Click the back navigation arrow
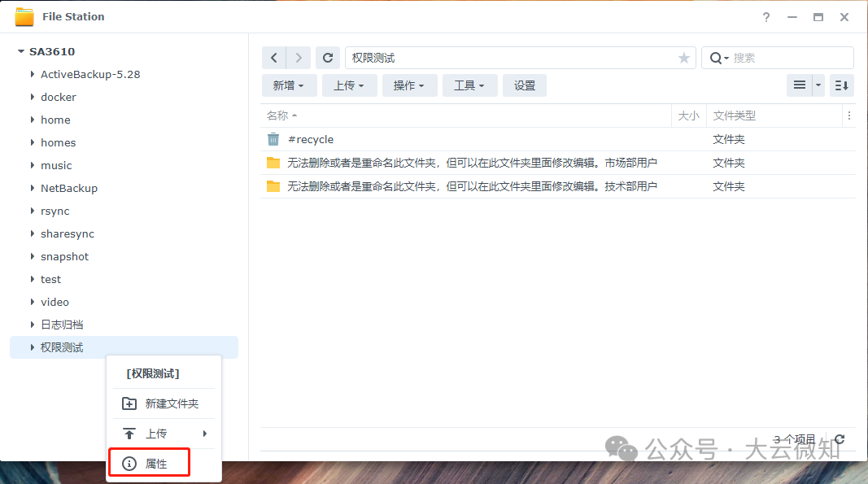Viewport: 868px width, 484px height. (x=274, y=58)
